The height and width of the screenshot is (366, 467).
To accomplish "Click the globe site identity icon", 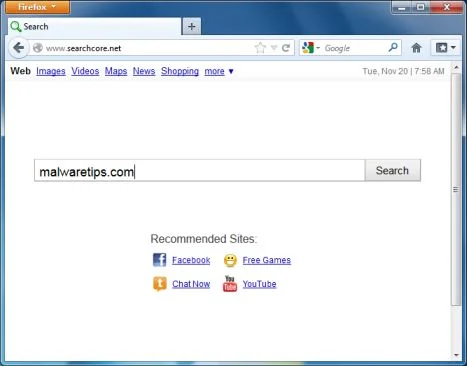I will pyautogui.click(x=38, y=48).
